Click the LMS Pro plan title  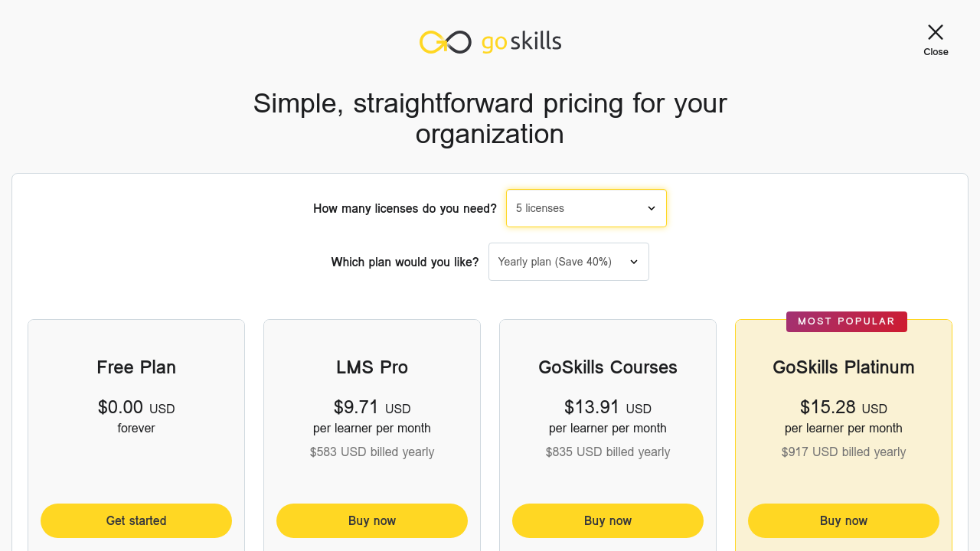(x=372, y=367)
